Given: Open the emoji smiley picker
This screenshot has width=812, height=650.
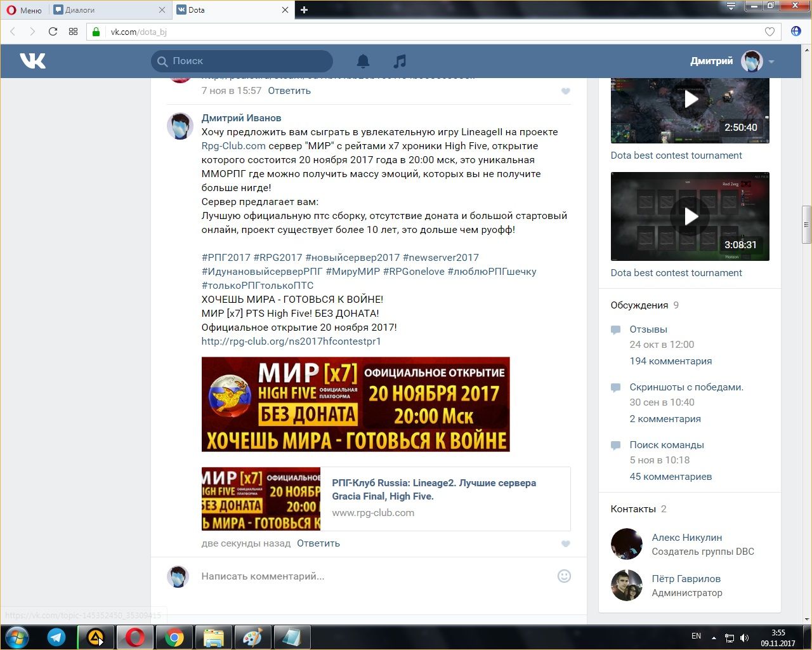Looking at the screenshot, I should click(564, 576).
